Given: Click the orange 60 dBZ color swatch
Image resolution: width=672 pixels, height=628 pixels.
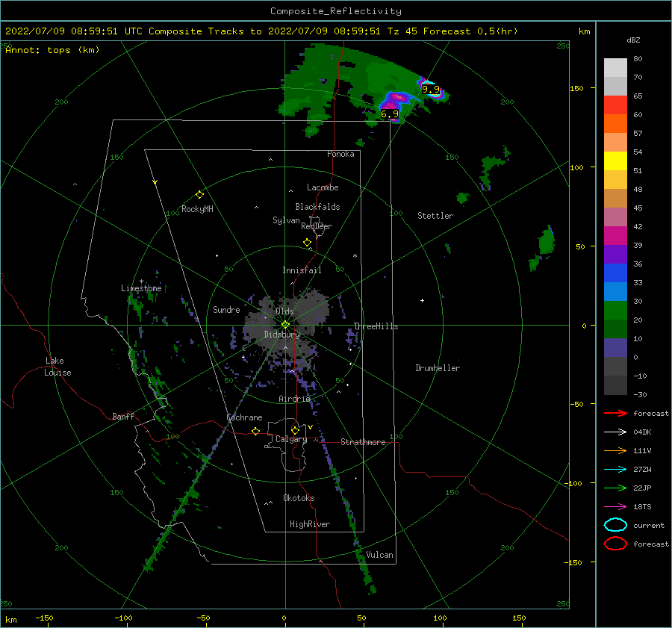Looking at the screenshot, I should pos(615,124).
